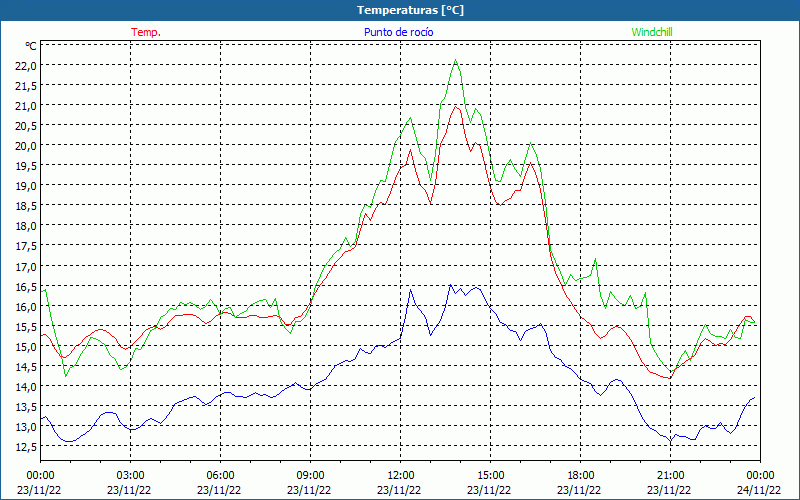
Task: Click the 19,5 y-axis value
Action: 26,166
